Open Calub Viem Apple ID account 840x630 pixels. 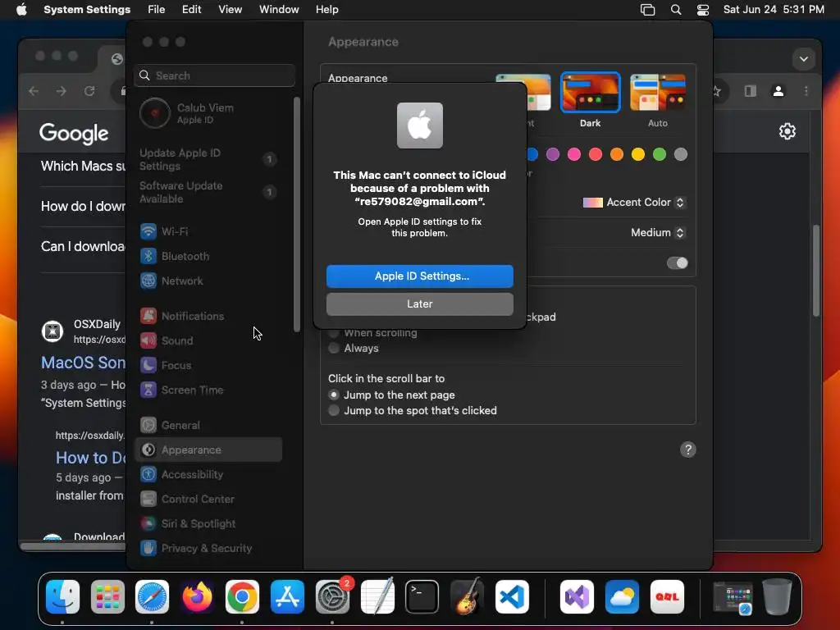tap(208, 113)
